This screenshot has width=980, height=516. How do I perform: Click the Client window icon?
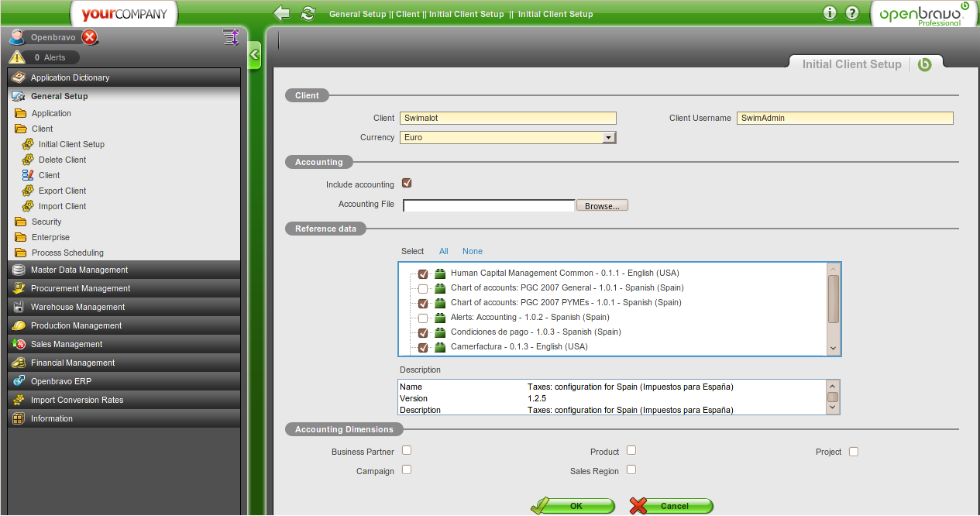pyautogui.click(x=28, y=175)
